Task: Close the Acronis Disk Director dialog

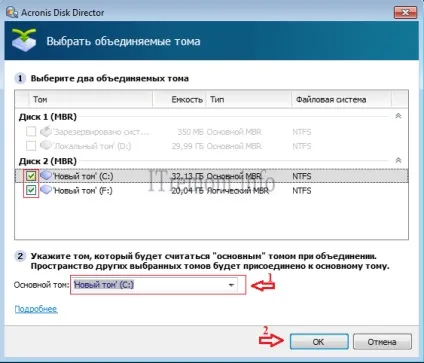Action: point(405,13)
